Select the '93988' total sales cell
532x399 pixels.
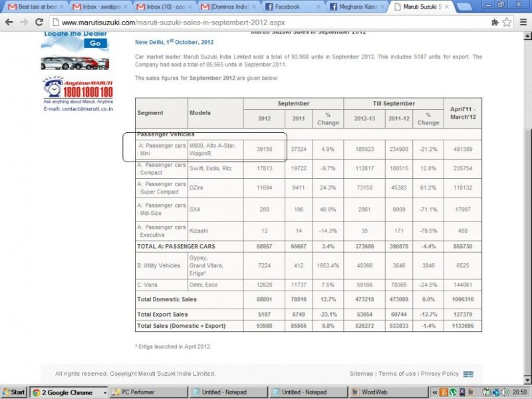[264, 326]
